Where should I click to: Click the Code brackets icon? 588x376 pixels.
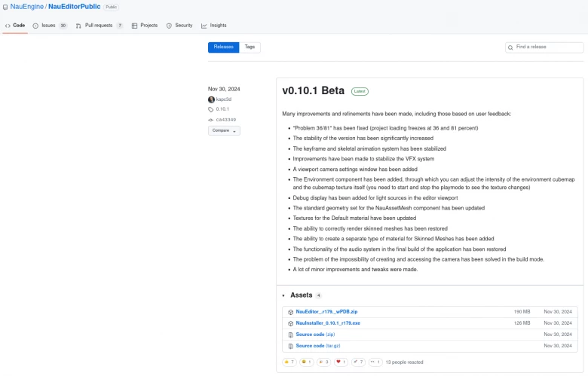point(8,26)
